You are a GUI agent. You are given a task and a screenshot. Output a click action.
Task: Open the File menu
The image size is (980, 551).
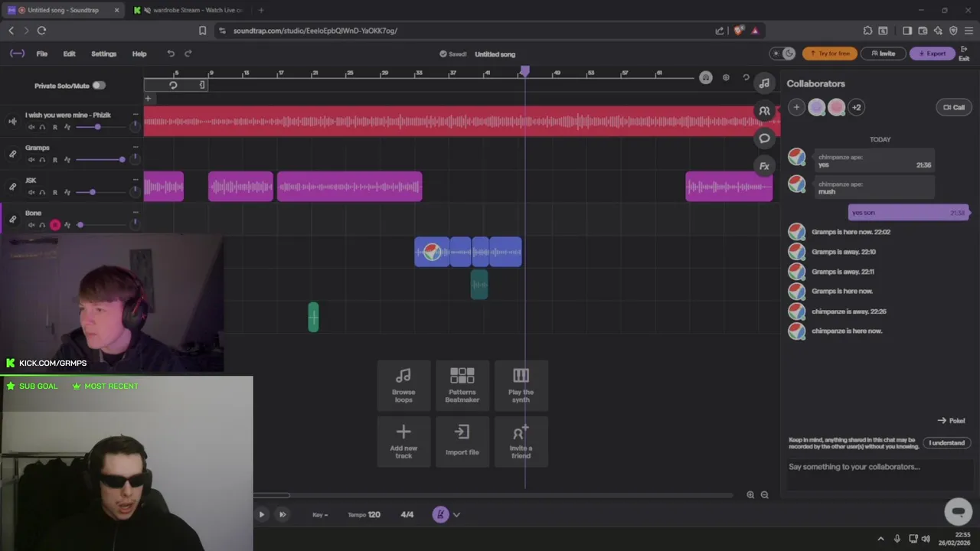pos(42,54)
